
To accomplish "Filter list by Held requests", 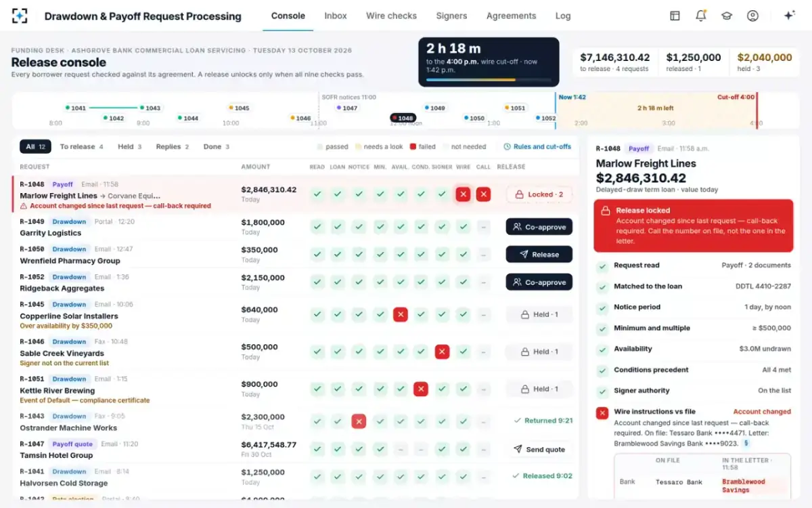I will 129,146.
